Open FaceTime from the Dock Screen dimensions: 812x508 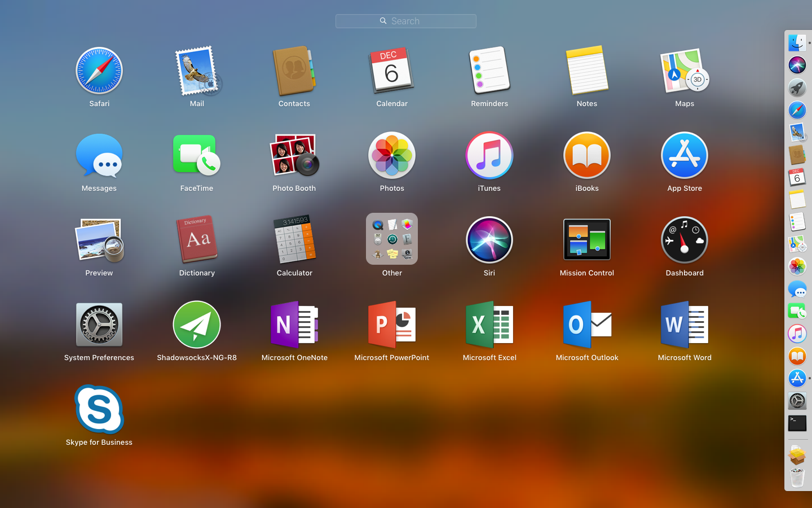tap(797, 311)
